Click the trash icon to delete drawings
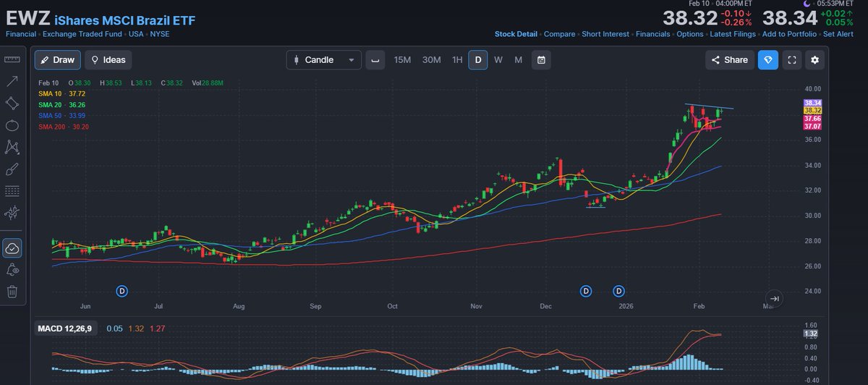 pos(12,292)
